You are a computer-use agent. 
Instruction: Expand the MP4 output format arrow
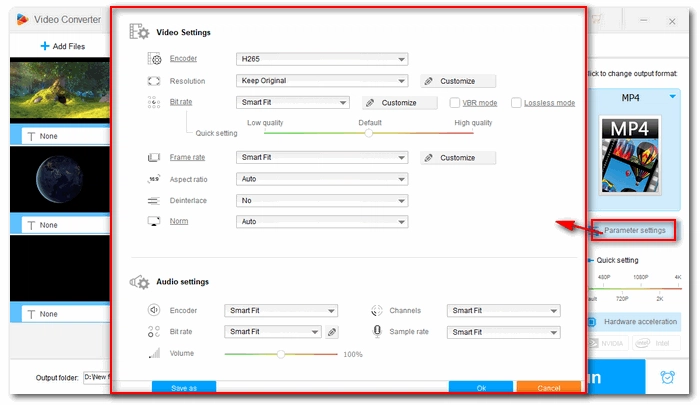pos(672,96)
